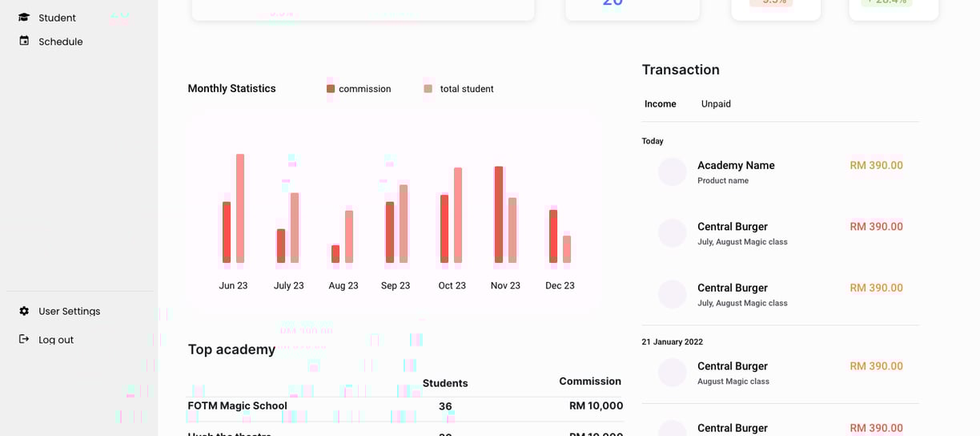Select the Aug 23 total student bar
980x436 pixels.
coord(349,236)
